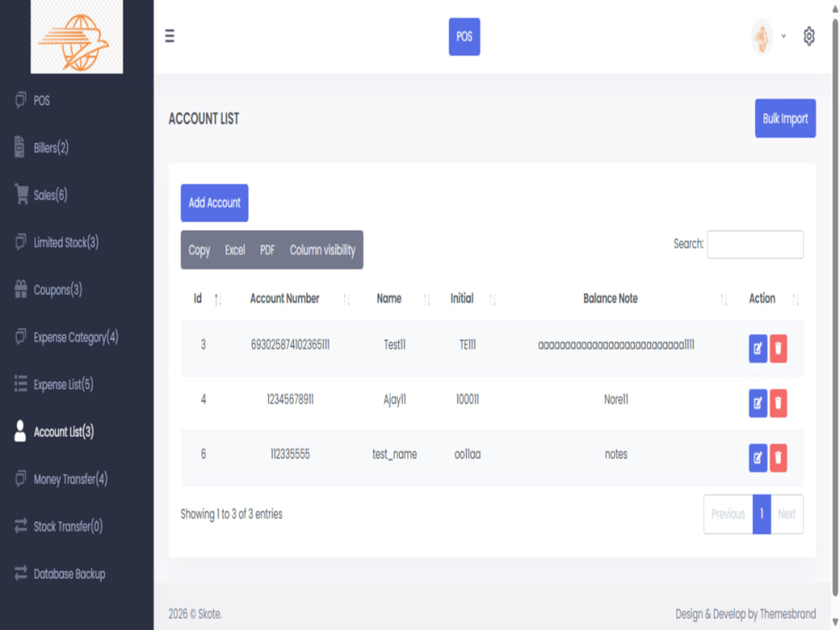The width and height of the screenshot is (840, 630).
Task: Click the user avatar in the header
Action: point(761,36)
